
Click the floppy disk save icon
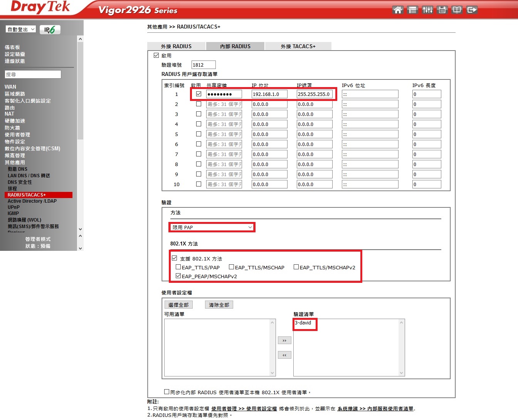click(x=442, y=10)
